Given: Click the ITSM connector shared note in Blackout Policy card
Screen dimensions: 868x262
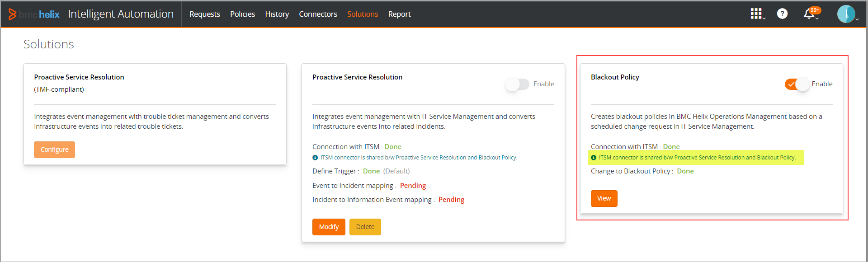Looking at the screenshot, I should pos(696,158).
